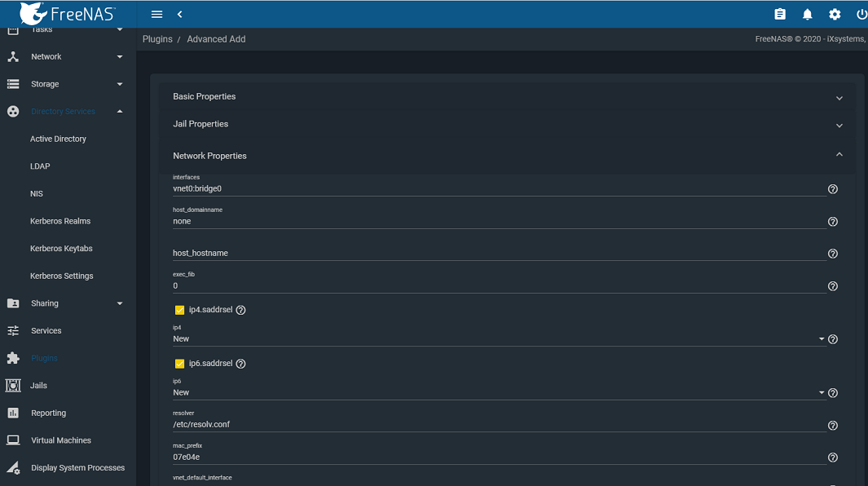Open Virtual Machines from sidebar

tap(61, 440)
